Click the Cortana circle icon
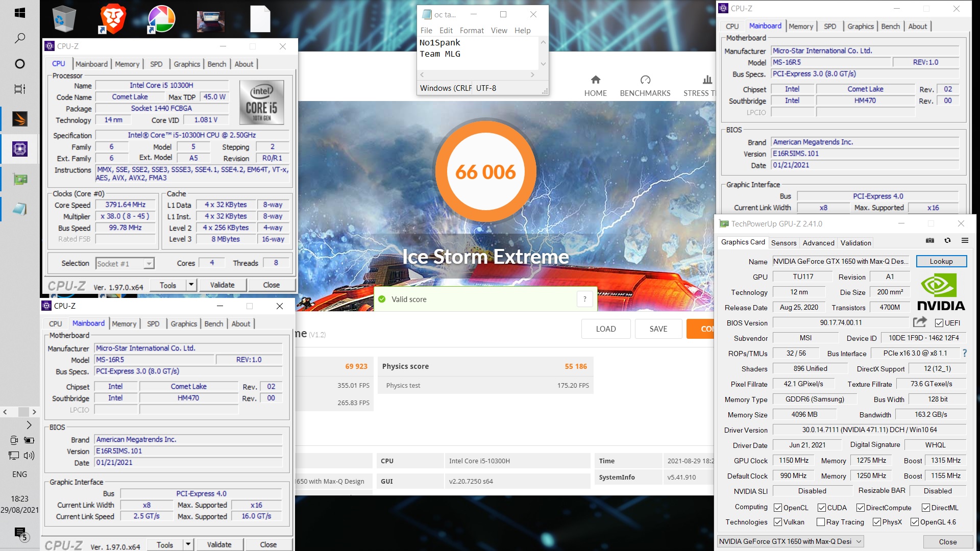This screenshot has width=980, height=551. [x=19, y=64]
